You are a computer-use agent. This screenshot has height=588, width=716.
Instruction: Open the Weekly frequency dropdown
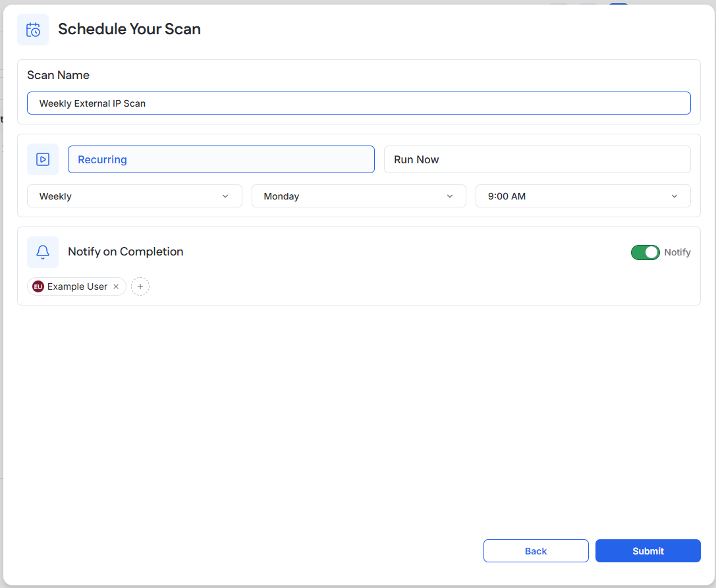tap(135, 196)
